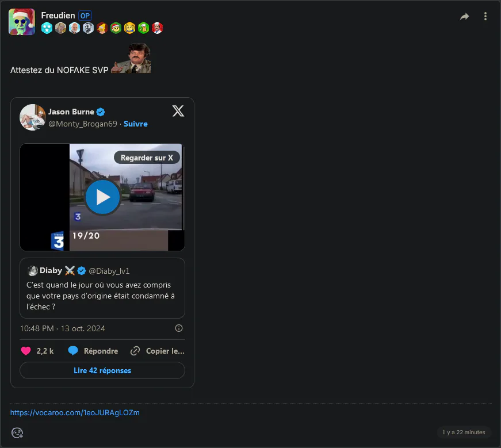Click the tweet info circle icon
The image size is (501, 448).
[179, 328]
